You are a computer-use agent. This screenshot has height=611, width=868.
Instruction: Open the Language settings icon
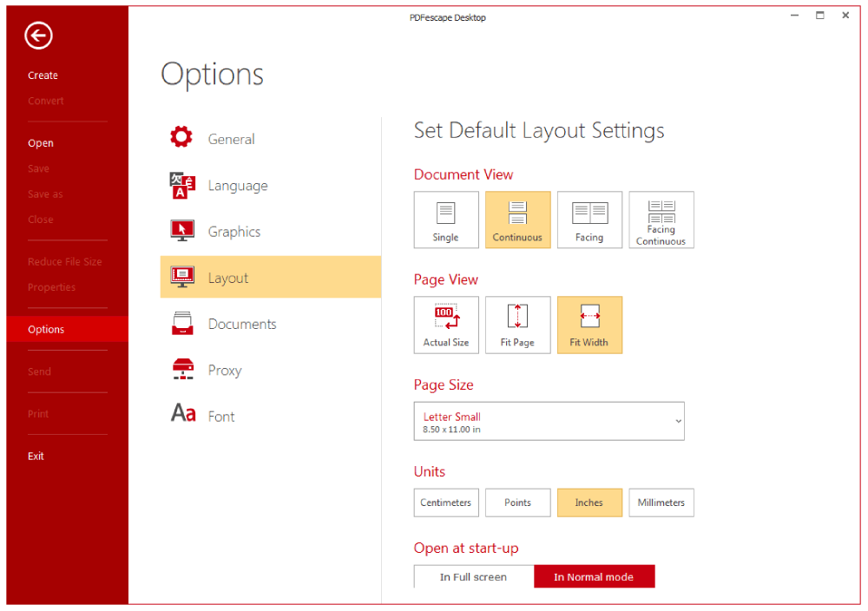pyautogui.click(x=181, y=185)
